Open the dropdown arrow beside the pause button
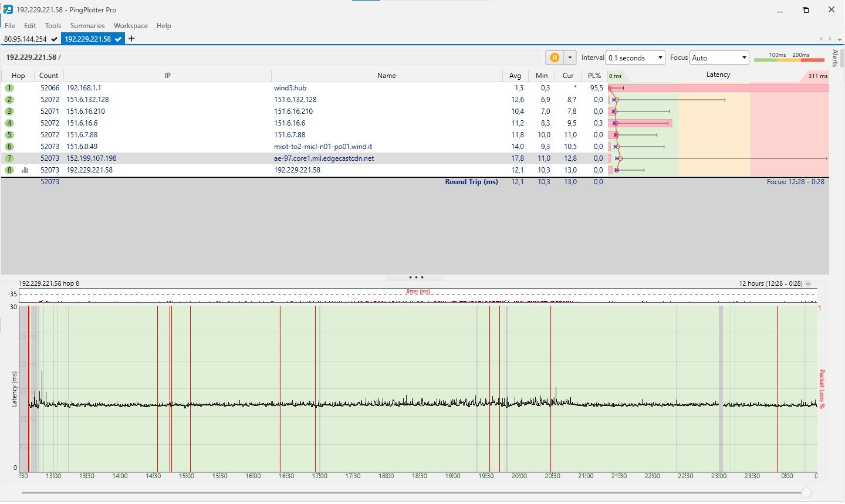 click(x=570, y=57)
